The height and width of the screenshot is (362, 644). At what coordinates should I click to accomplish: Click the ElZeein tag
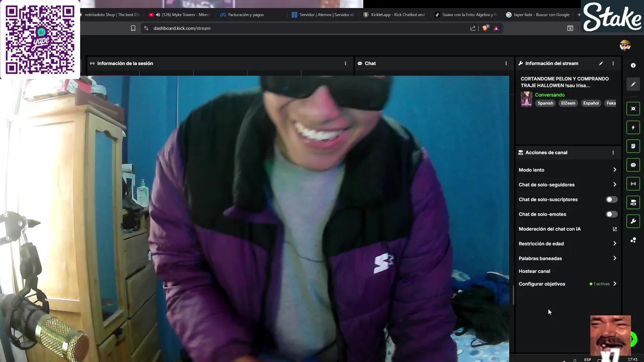pyautogui.click(x=568, y=103)
